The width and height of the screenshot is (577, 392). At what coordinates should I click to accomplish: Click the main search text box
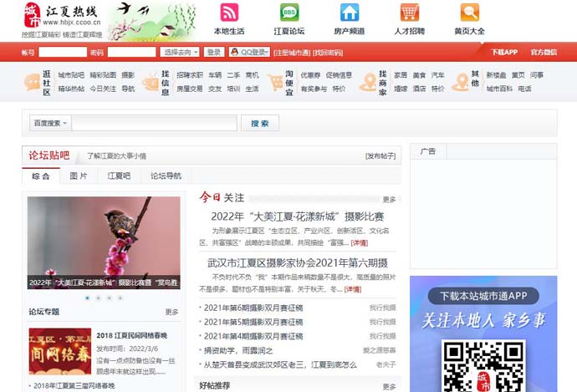pos(154,123)
